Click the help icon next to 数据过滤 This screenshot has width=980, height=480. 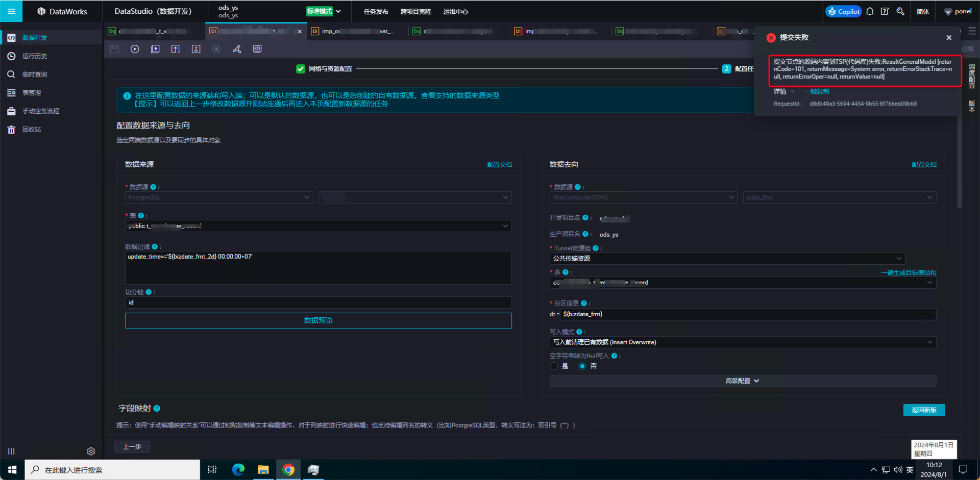pyautogui.click(x=155, y=247)
